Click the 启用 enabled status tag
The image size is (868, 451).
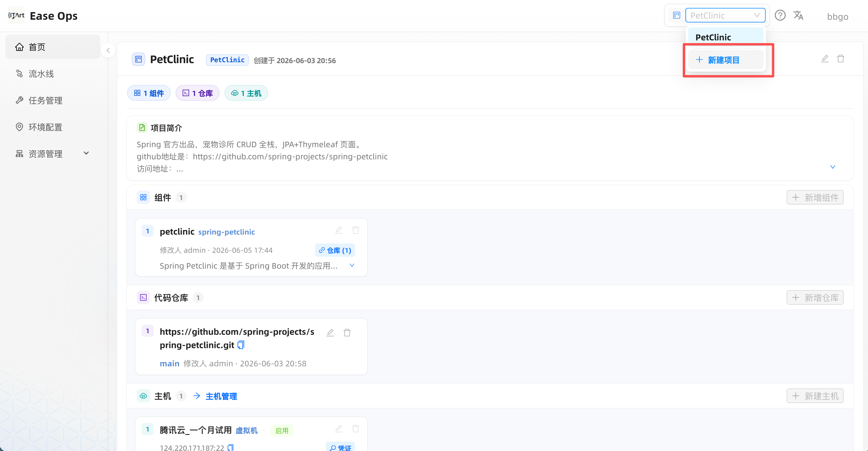click(282, 431)
